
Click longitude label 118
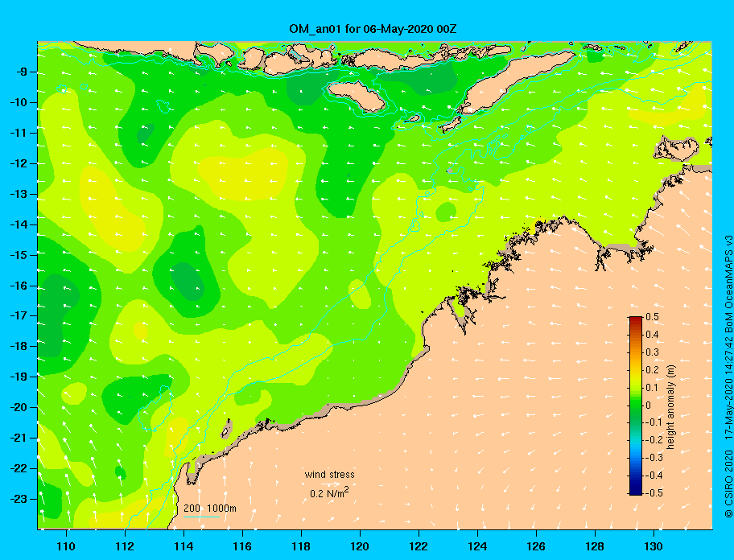pyautogui.click(x=301, y=546)
